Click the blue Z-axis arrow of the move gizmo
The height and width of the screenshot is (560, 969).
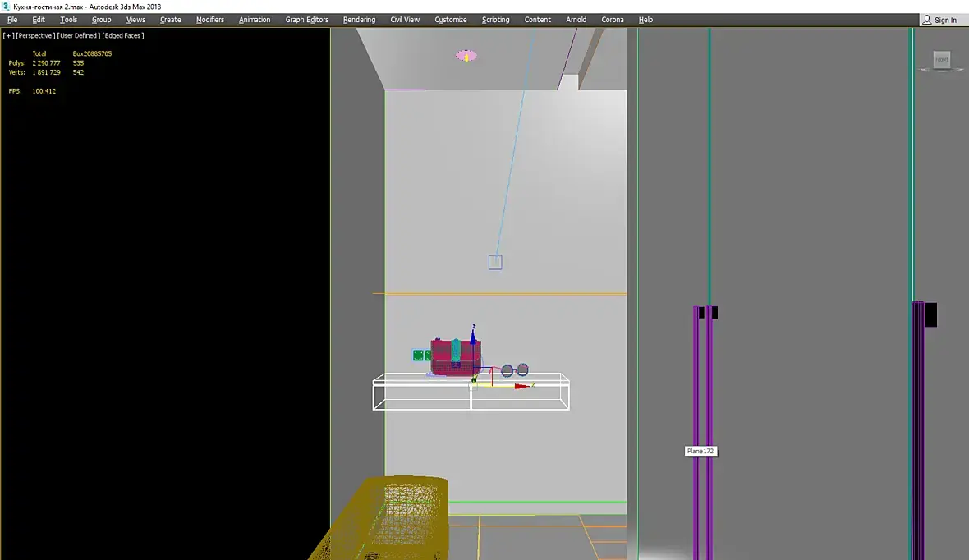click(473, 336)
